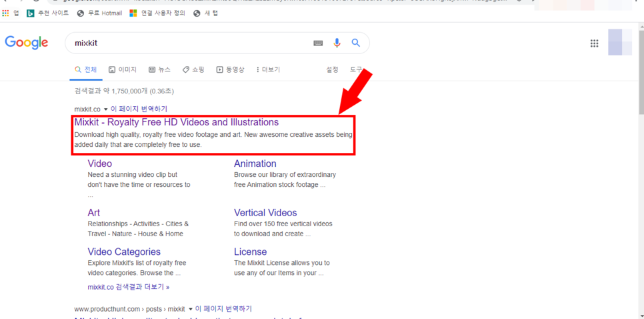Viewport: 644px width, 319px height.
Task: Click the Explore Mixkit's list snippet
Action: tap(137, 268)
